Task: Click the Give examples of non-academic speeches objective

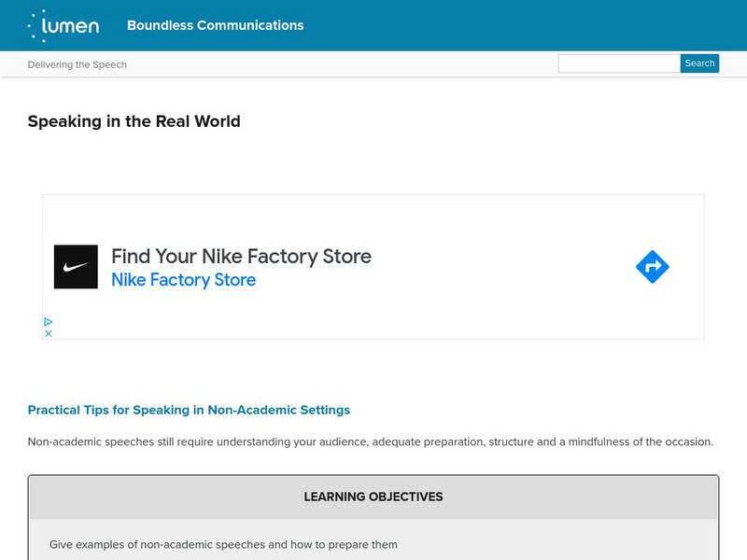Action: point(223,544)
